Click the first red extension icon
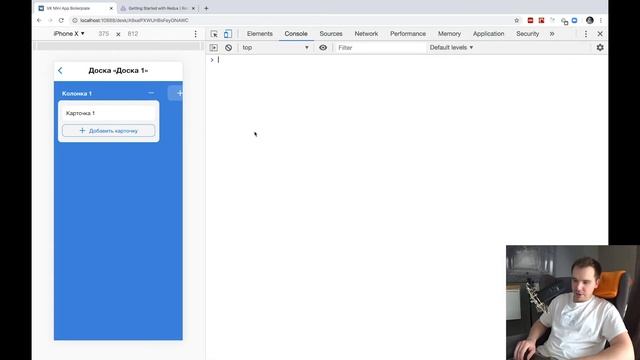The height and width of the screenshot is (360, 640). point(530,20)
